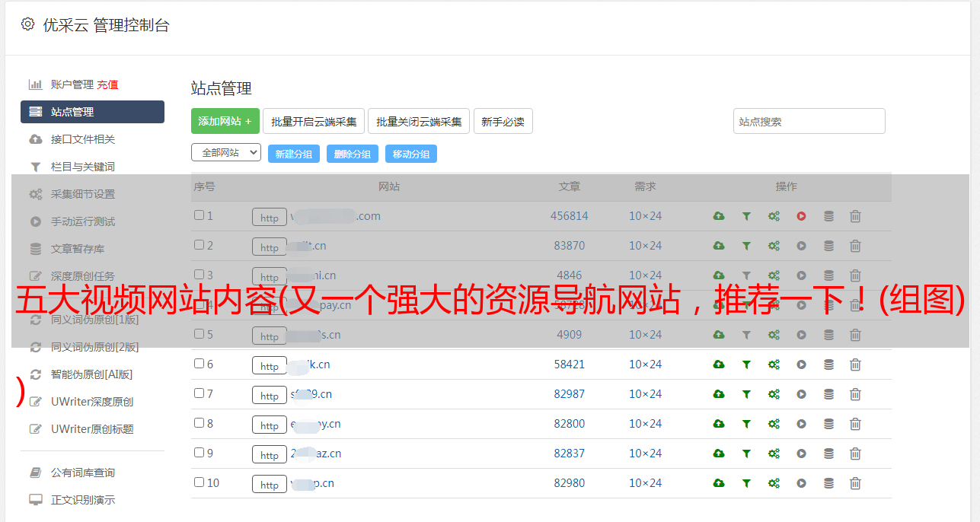Tick the checkbox for site number 7
Screen dimensions: 980x522
click(x=199, y=393)
